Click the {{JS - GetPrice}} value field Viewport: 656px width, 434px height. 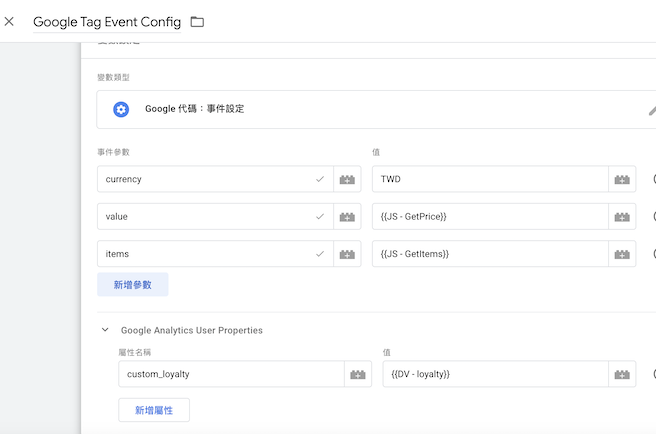click(x=490, y=216)
